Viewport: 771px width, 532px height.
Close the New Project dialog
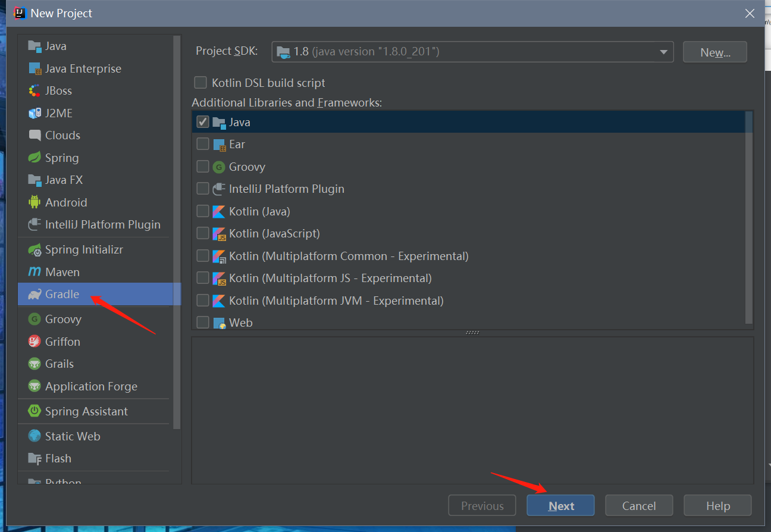click(x=751, y=13)
